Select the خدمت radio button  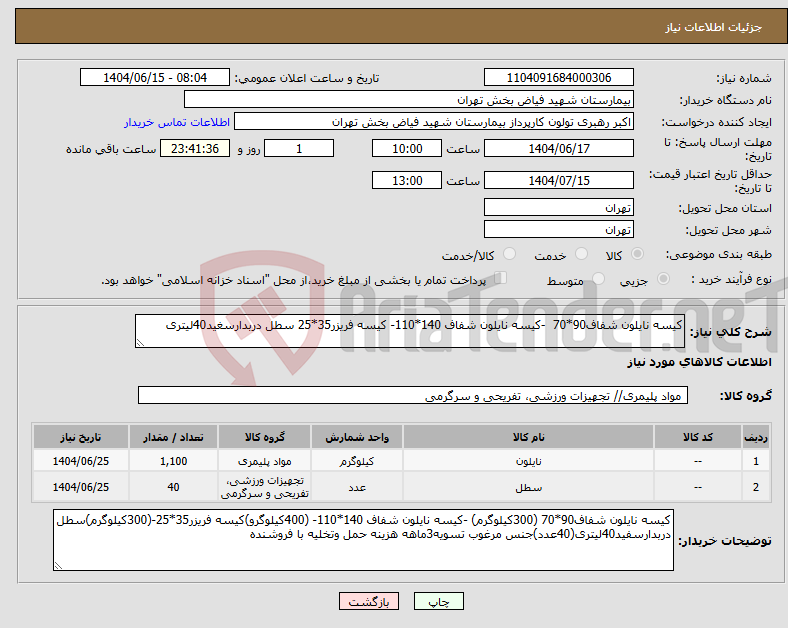tap(581, 254)
